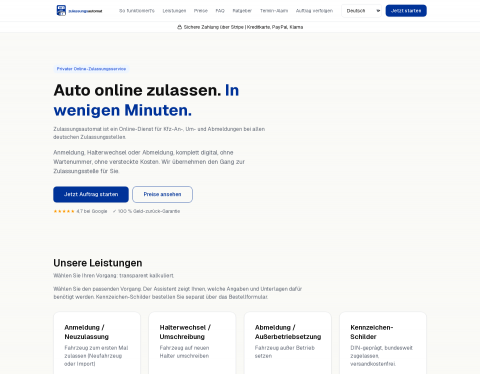Open the 'Halterwechsel / Umschreibung' card
Viewport: 480px width, 374px height.
tap(192, 343)
